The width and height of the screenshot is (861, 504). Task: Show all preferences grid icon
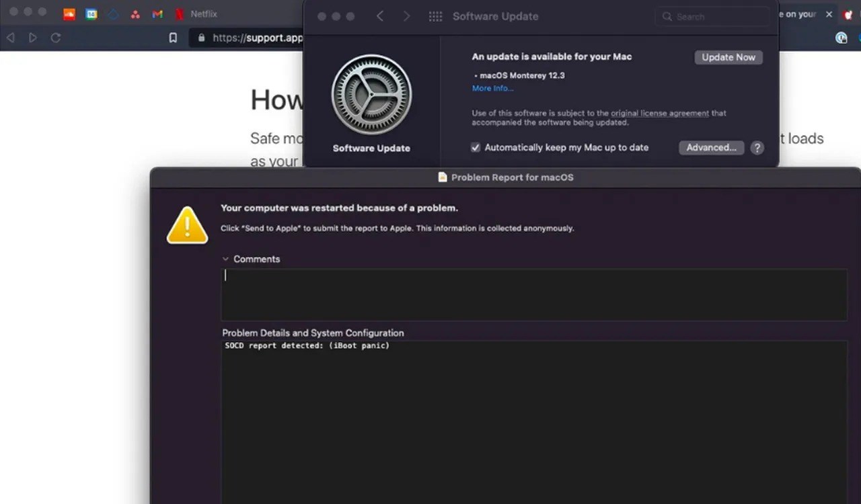point(435,16)
